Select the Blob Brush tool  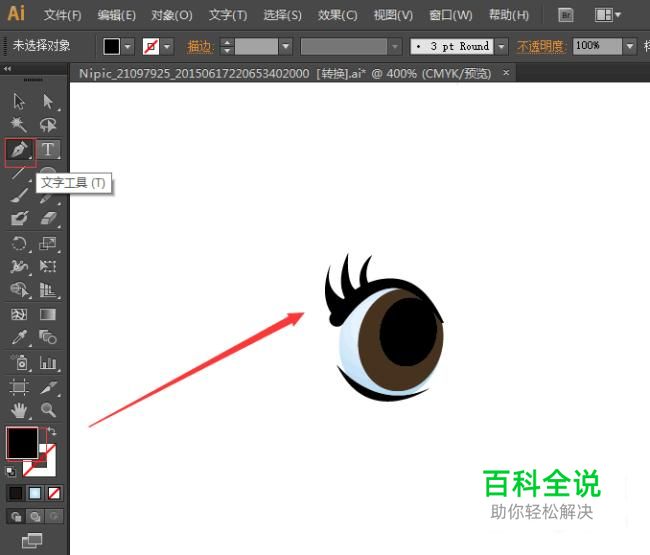point(19,218)
